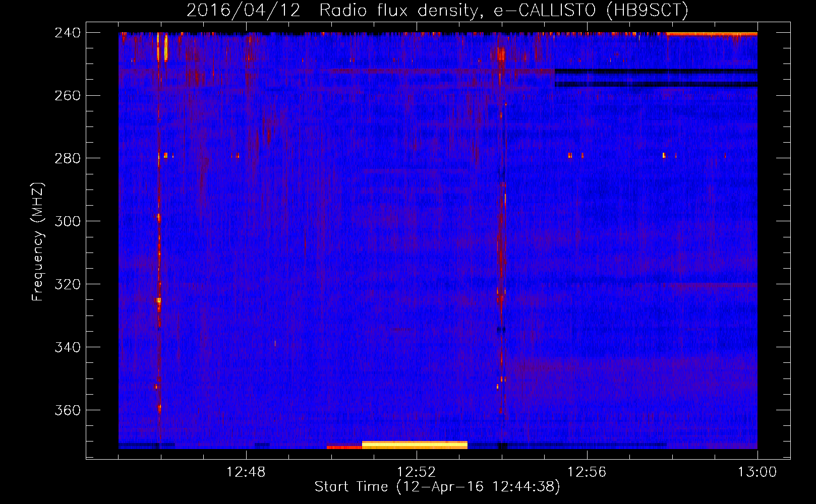Click the 13:00 time tick label
This screenshot has width=816, height=504.
coord(757,472)
